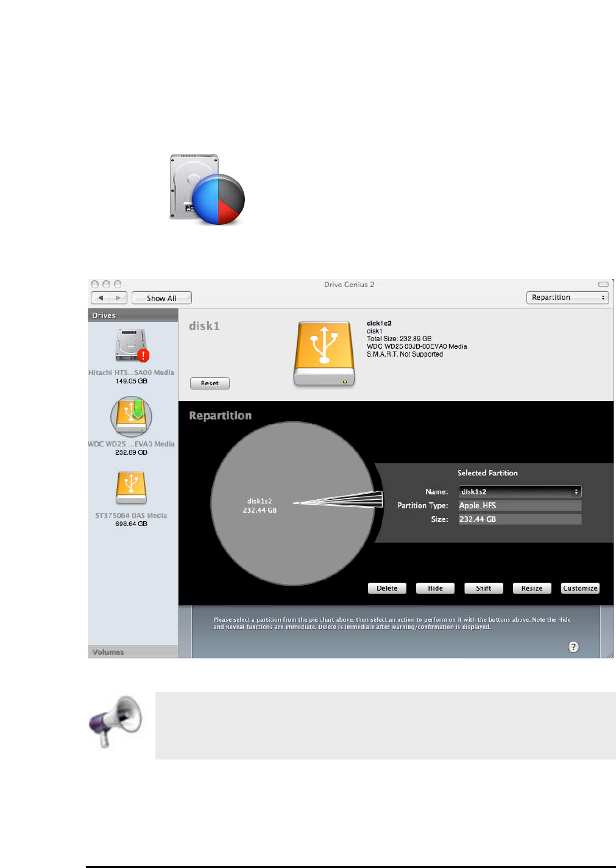
Task: Click the 'disk1' title text
Action: [x=204, y=326]
